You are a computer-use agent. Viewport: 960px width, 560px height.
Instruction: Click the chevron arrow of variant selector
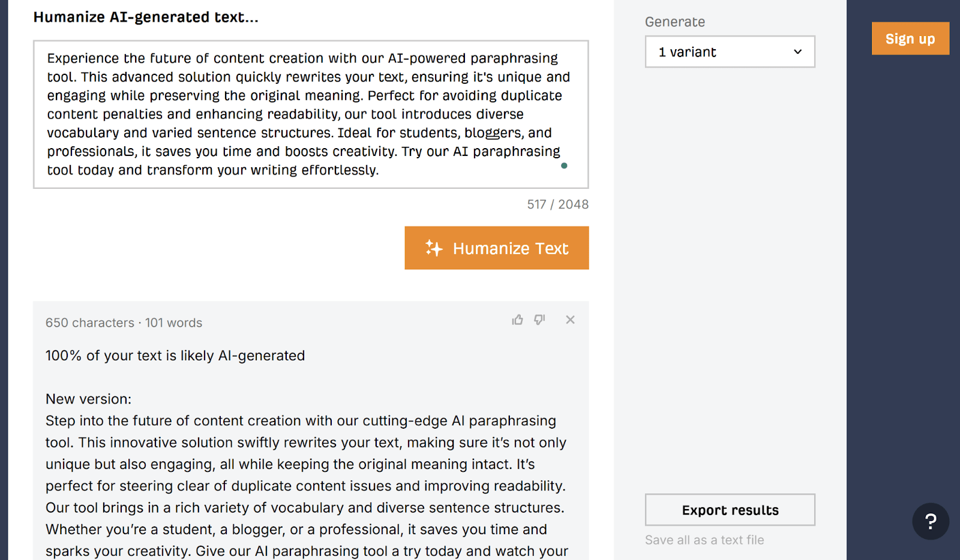click(797, 52)
